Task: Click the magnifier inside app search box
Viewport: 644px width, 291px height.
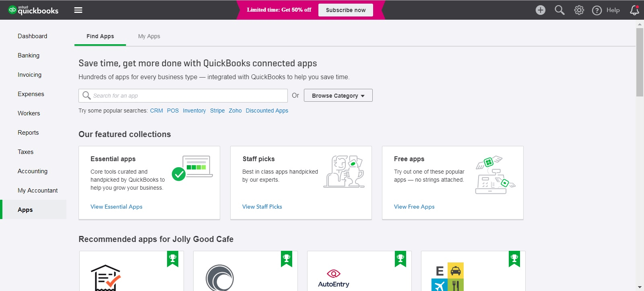Action: tap(86, 95)
